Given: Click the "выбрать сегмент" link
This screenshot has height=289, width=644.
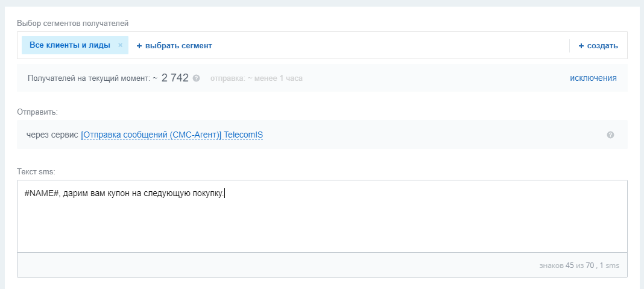Looking at the screenshot, I should [x=178, y=45].
